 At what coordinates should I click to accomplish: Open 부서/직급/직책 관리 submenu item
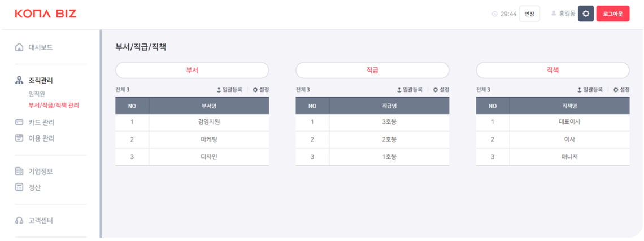point(54,106)
